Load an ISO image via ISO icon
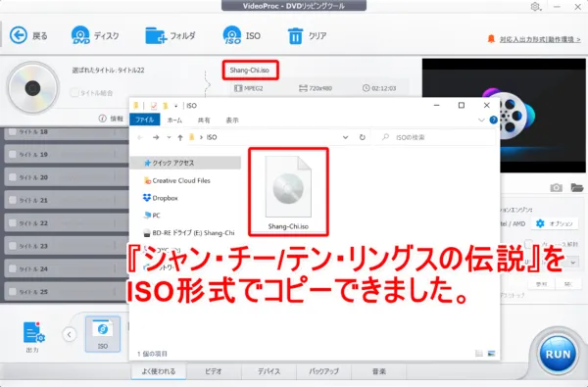Image resolution: width=588 pixels, height=387 pixels. tap(232, 35)
